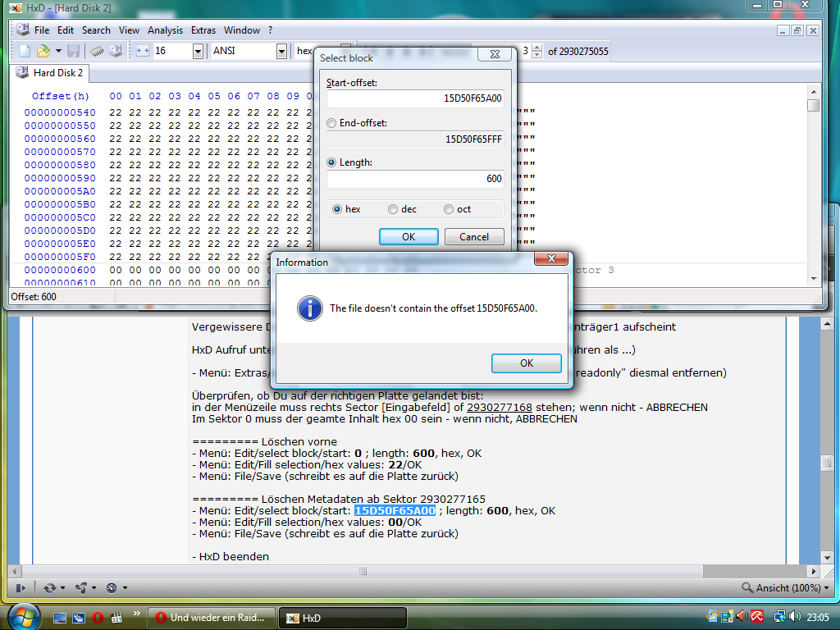
Task: Click the red muted speaker tray icon
Action: pyautogui.click(x=742, y=617)
